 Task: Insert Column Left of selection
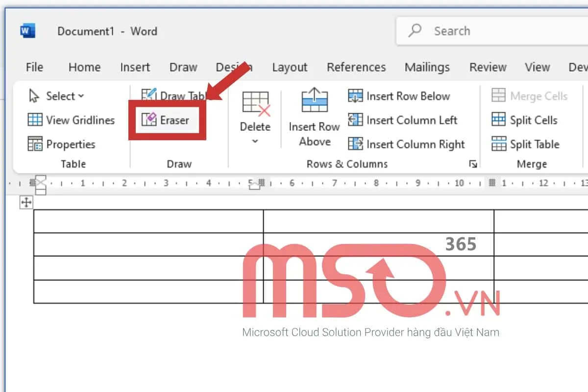402,120
